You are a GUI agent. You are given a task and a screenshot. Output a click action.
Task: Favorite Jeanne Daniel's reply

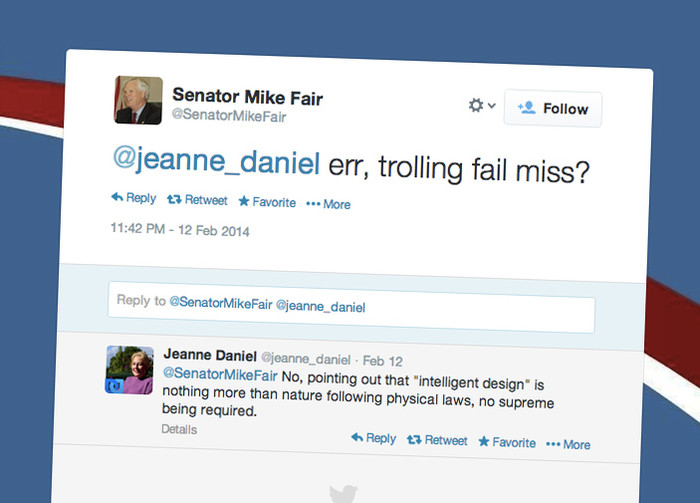coord(507,441)
